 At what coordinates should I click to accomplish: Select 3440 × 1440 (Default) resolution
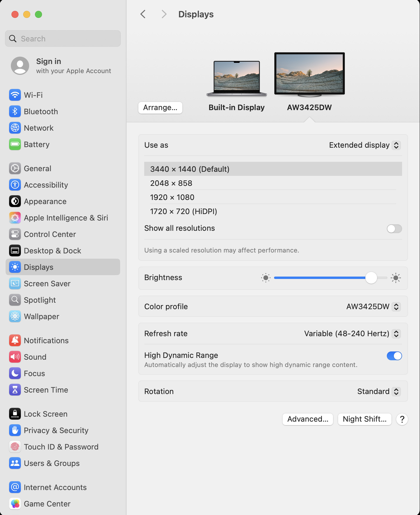pos(273,169)
